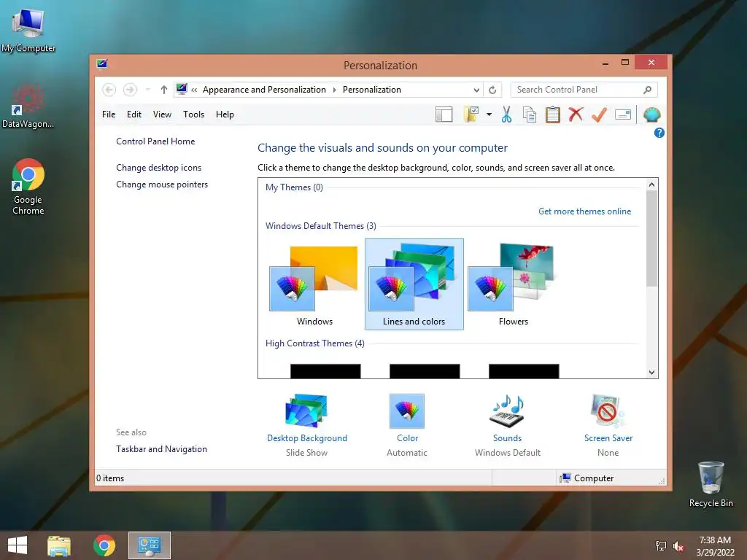
Task: Go back with the Back arrow button
Action: coord(109,90)
